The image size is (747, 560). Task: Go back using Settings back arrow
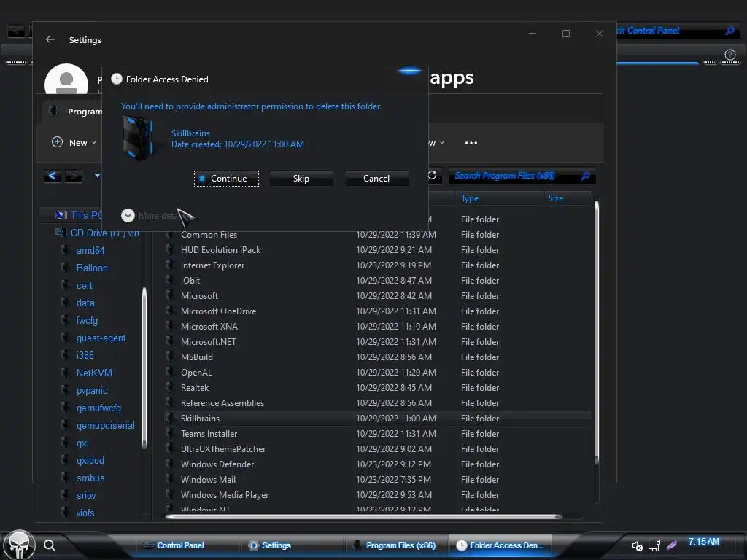(x=50, y=39)
